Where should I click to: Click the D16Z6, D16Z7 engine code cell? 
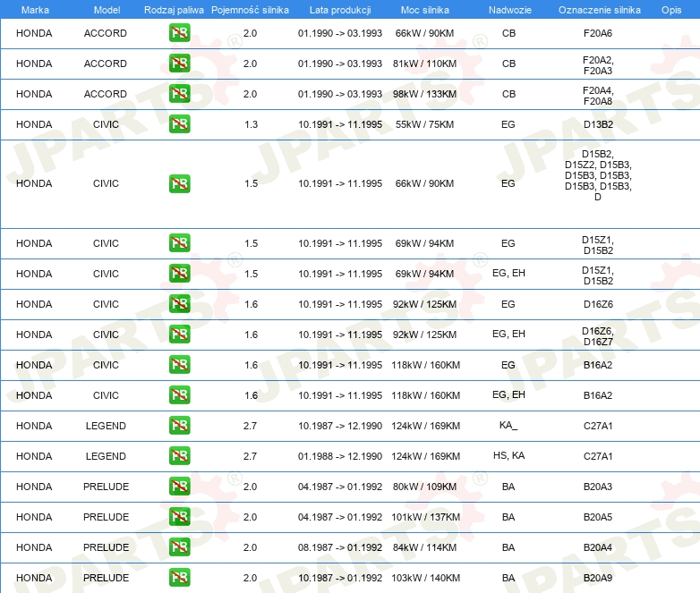(x=598, y=335)
